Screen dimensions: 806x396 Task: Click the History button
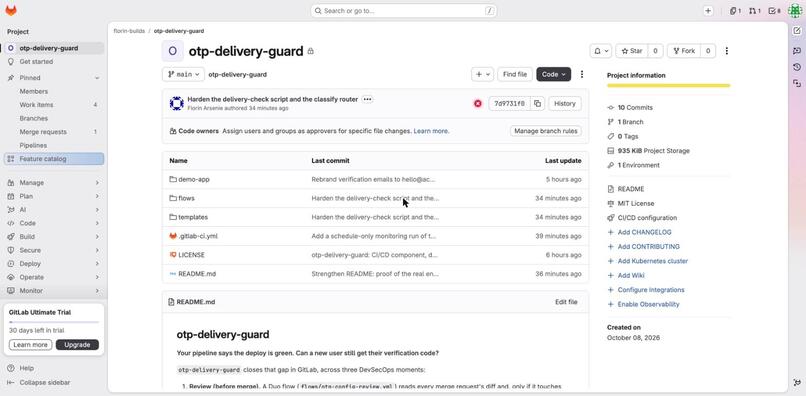pyautogui.click(x=565, y=103)
